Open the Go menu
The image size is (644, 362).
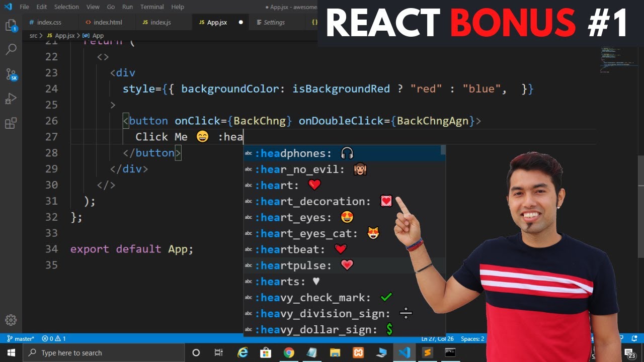coord(111,7)
